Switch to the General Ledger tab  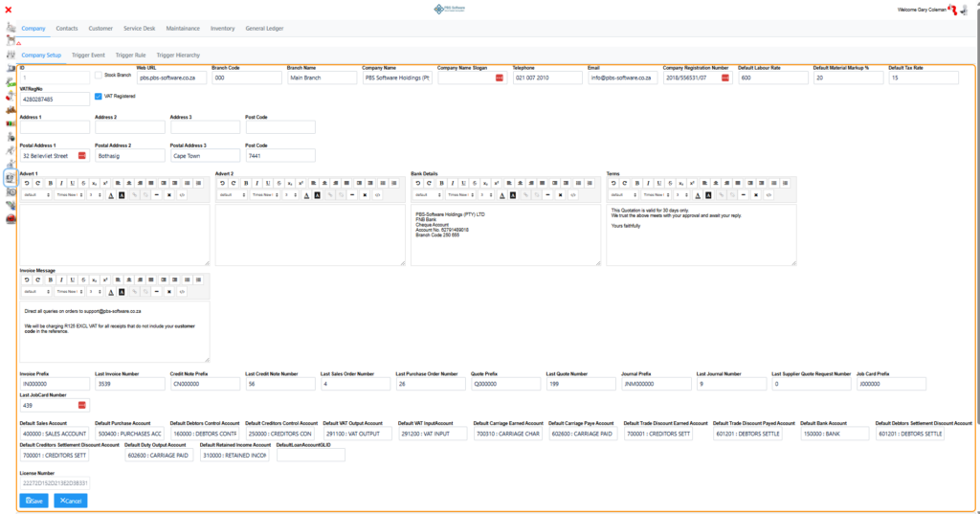264,29
